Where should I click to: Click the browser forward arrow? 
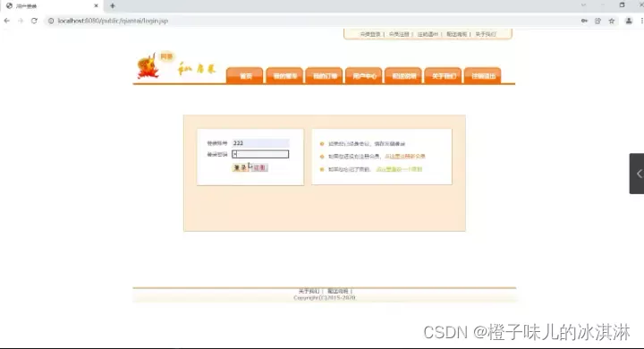click(x=20, y=21)
